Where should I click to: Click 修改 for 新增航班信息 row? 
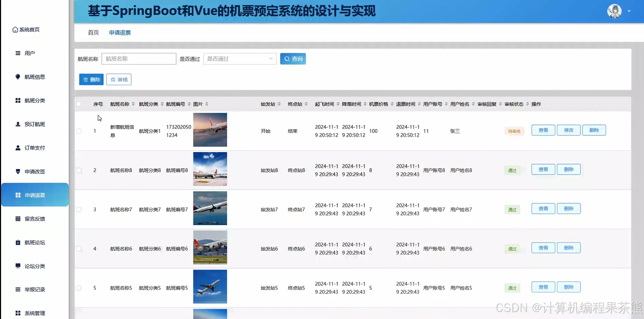(569, 130)
